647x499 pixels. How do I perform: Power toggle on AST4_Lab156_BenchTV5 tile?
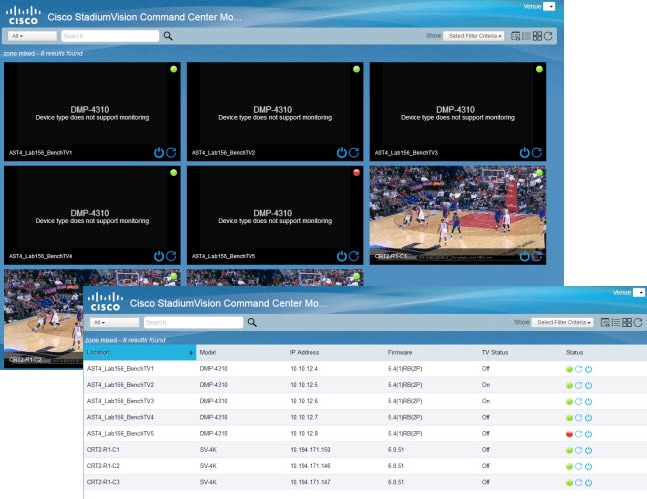[x=342, y=256]
